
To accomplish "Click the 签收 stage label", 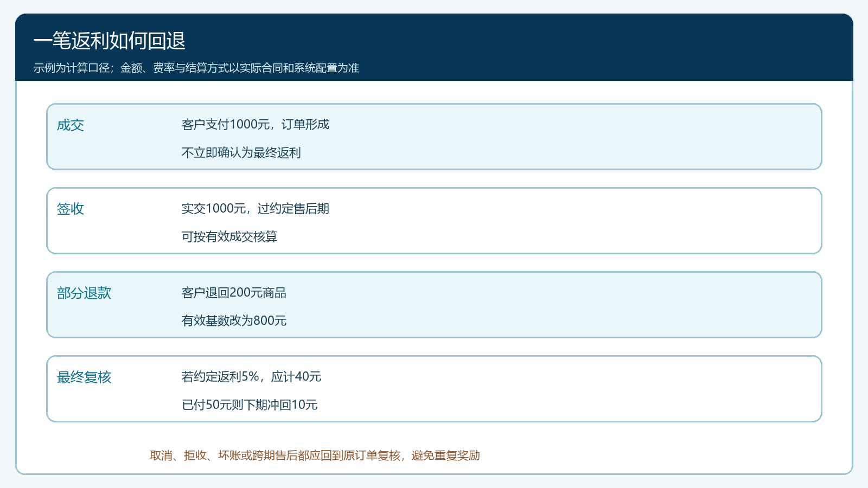I will point(71,209).
